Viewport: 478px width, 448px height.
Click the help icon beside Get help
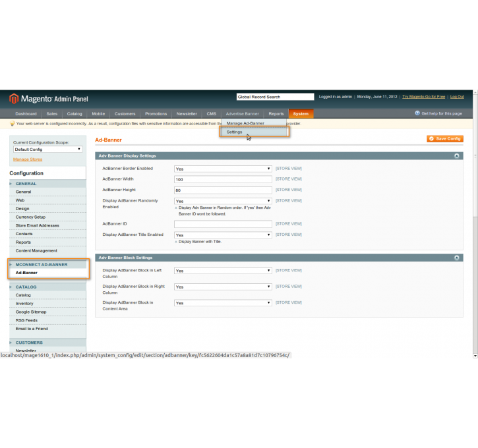(x=417, y=113)
